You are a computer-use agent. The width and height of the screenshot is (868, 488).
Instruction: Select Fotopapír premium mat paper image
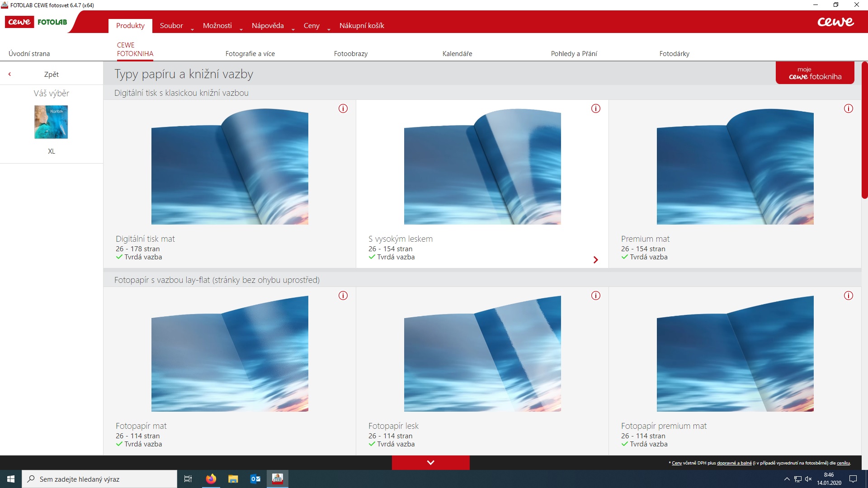735,353
